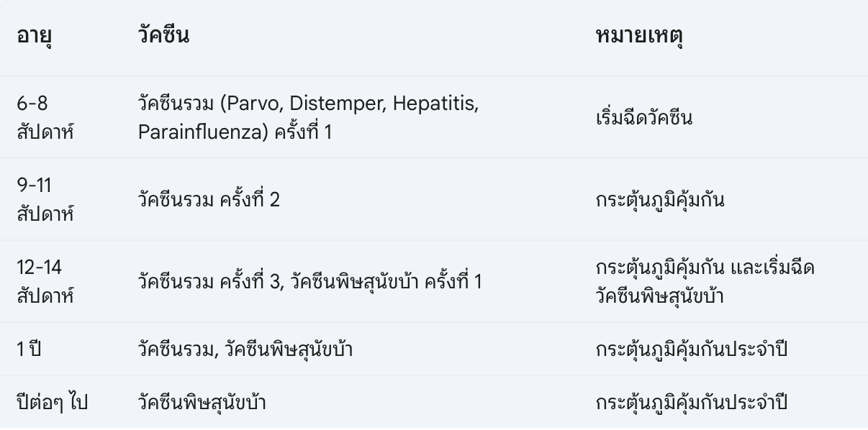Click the word สัปดาห์ under 12-14
This screenshot has height=430, width=868.
coord(45,295)
